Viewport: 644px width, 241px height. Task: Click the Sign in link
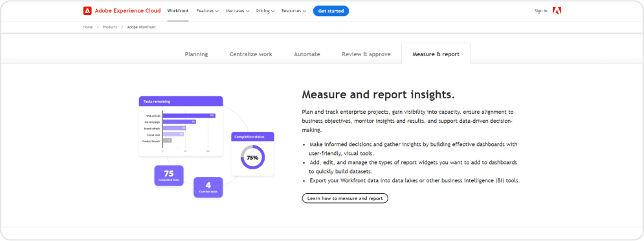coord(540,11)
